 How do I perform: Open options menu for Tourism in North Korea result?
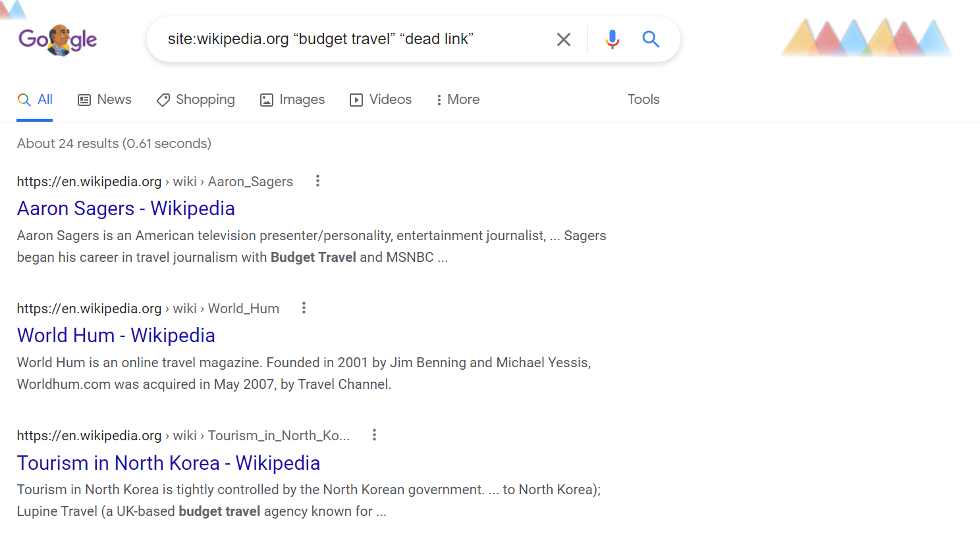click(x=374, y=435)
